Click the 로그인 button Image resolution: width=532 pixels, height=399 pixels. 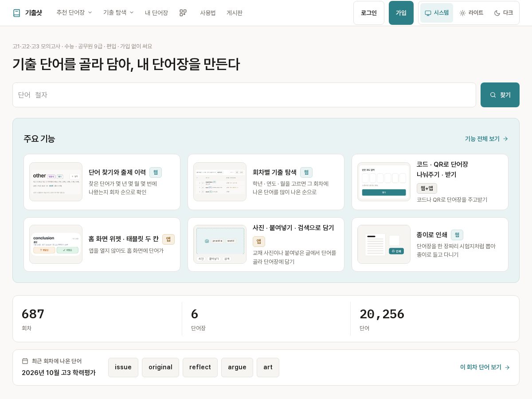369,13
